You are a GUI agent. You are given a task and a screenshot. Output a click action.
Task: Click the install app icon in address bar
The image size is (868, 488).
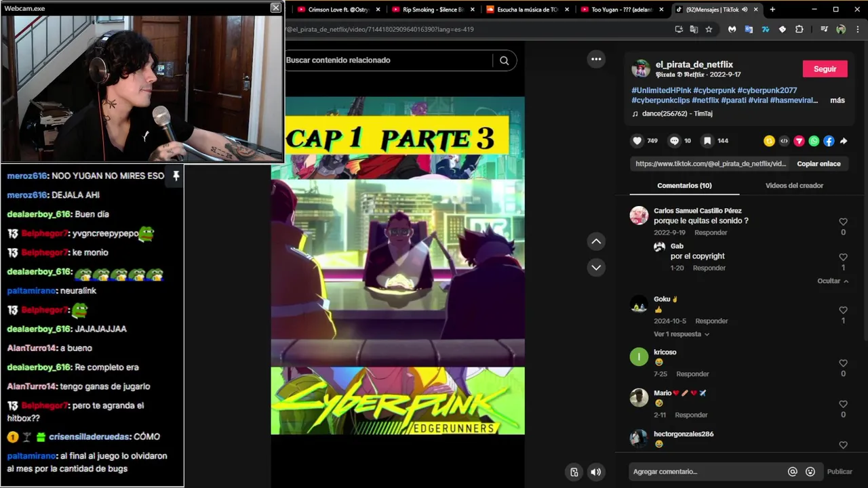pos(679,29)
